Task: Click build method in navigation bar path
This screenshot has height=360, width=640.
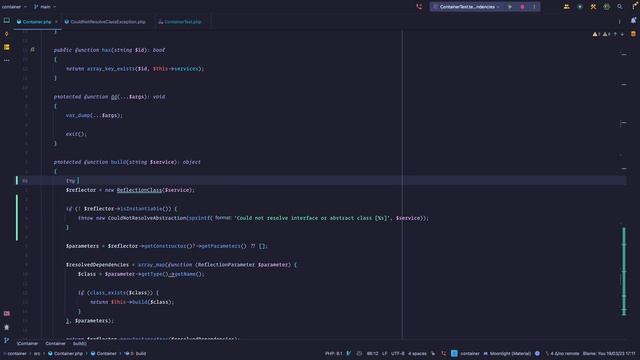Action: click(x=135, y=354)
